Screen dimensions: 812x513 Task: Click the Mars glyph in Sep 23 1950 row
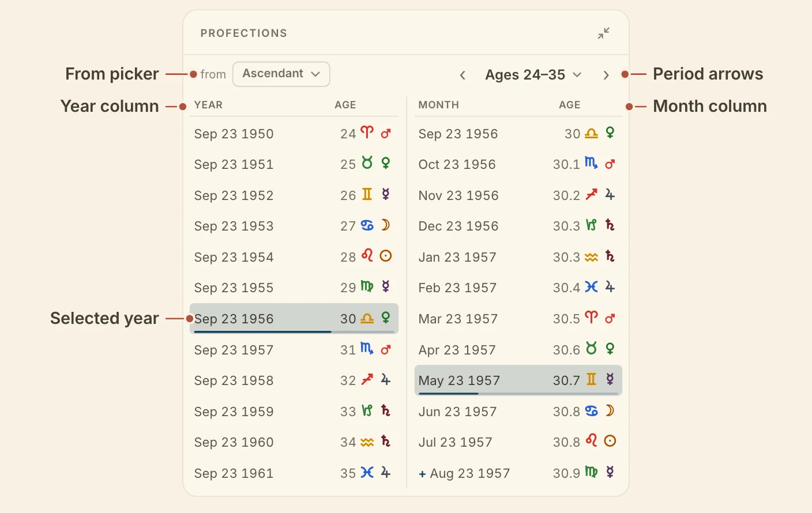click(x=386, y=134)
